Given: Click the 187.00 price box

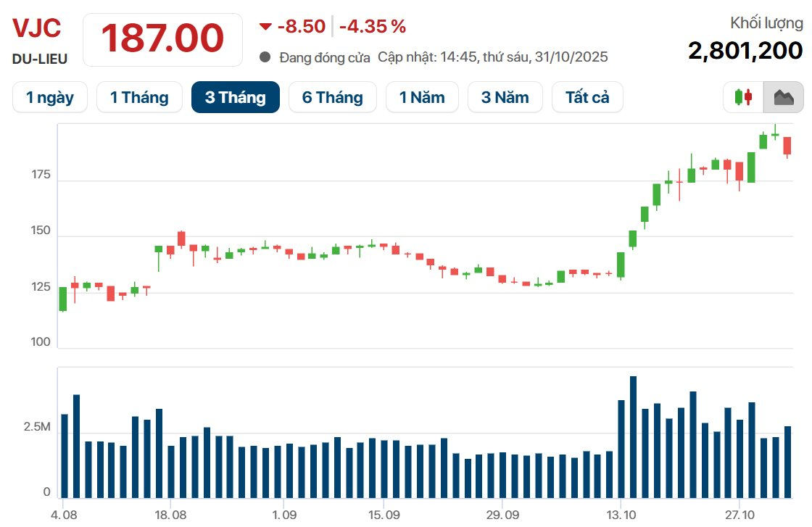Looking at the screenshot, I should (162, 39).
